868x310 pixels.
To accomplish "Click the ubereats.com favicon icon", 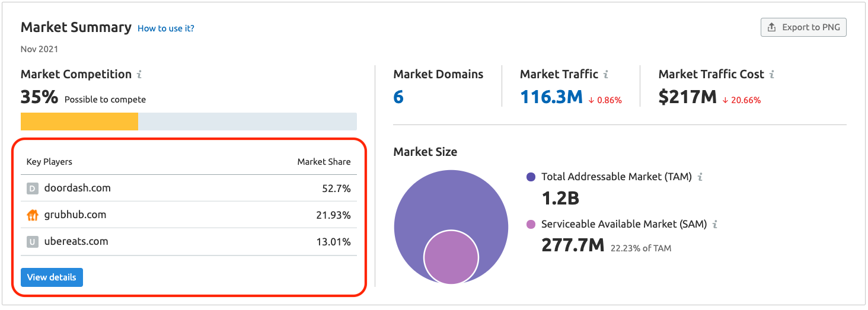I will click(33, 242).
